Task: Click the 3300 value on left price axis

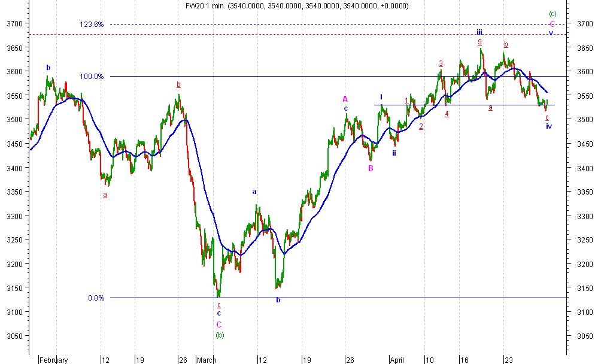Action: coord(15,216)
